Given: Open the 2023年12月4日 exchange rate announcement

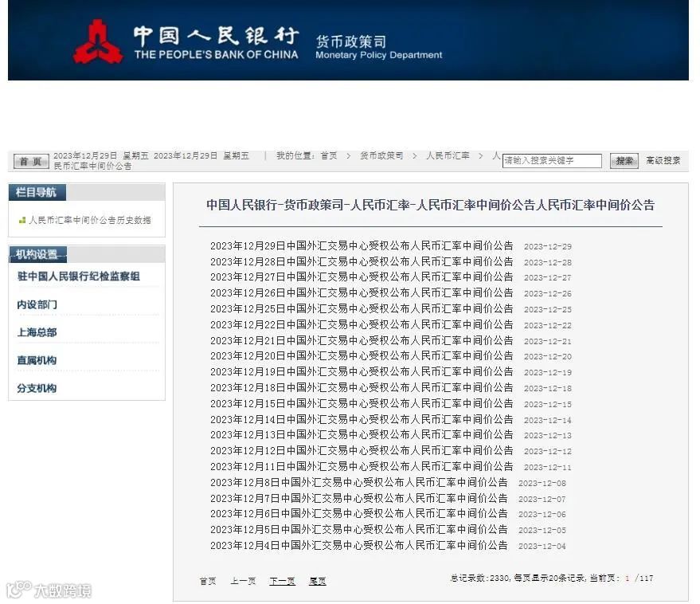Looking at the screenshot, I should click(x=359, y=546).
